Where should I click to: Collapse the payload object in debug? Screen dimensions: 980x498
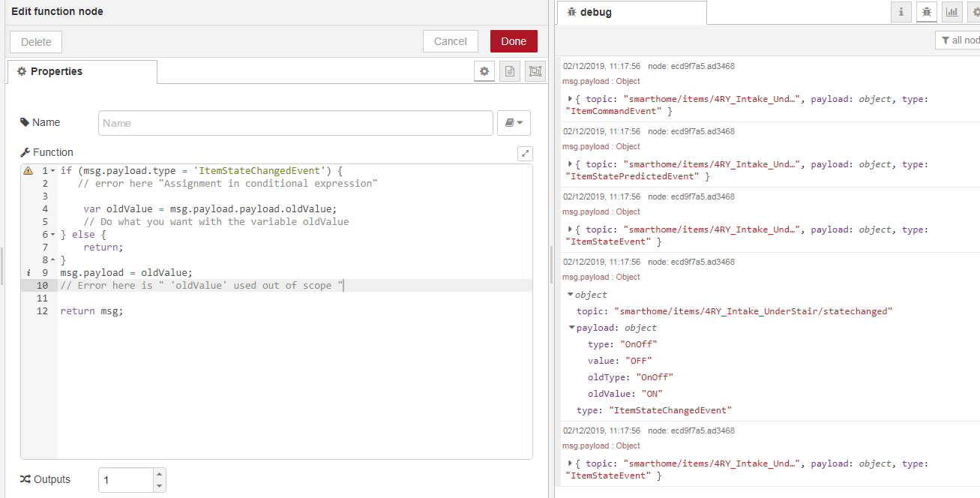coord(572,328)
